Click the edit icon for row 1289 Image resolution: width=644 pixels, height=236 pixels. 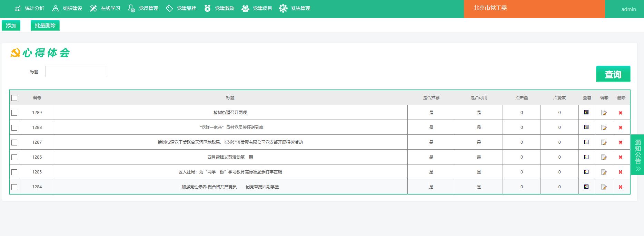604,113
